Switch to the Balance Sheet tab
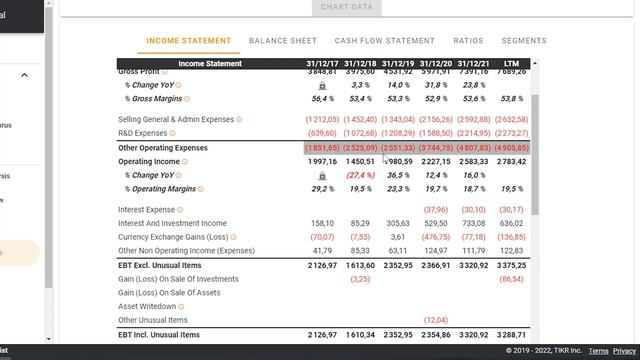The width and height of the screenshot is (640, 360). 283,41
